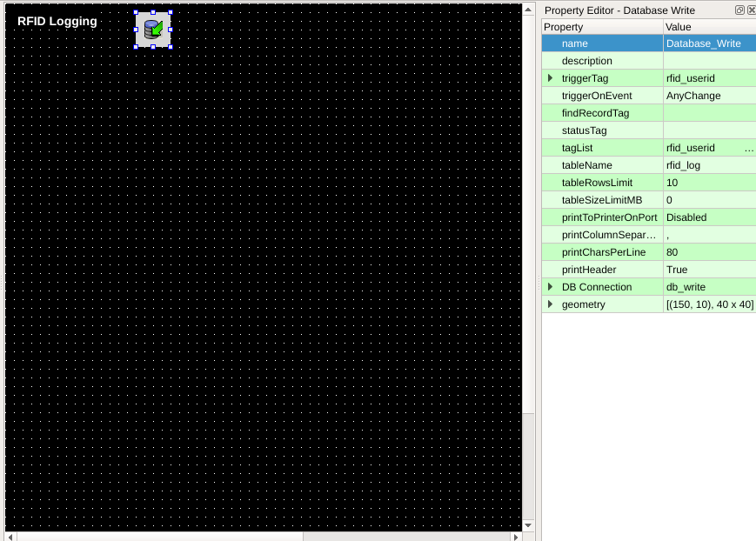This screenshot has width=756, height=541.
Task: Edit the tableName value rfid_log
Action: [x=709, y=165]
